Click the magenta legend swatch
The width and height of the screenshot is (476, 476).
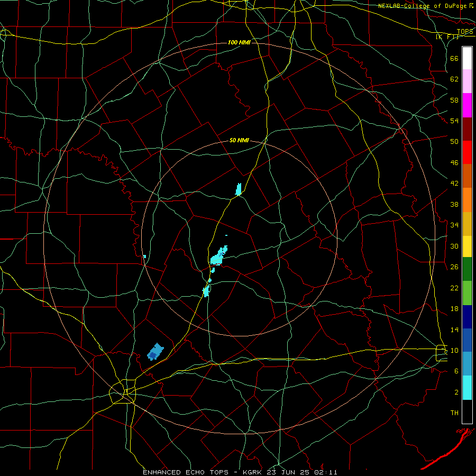pyautogui.click(x=467, y=105)
